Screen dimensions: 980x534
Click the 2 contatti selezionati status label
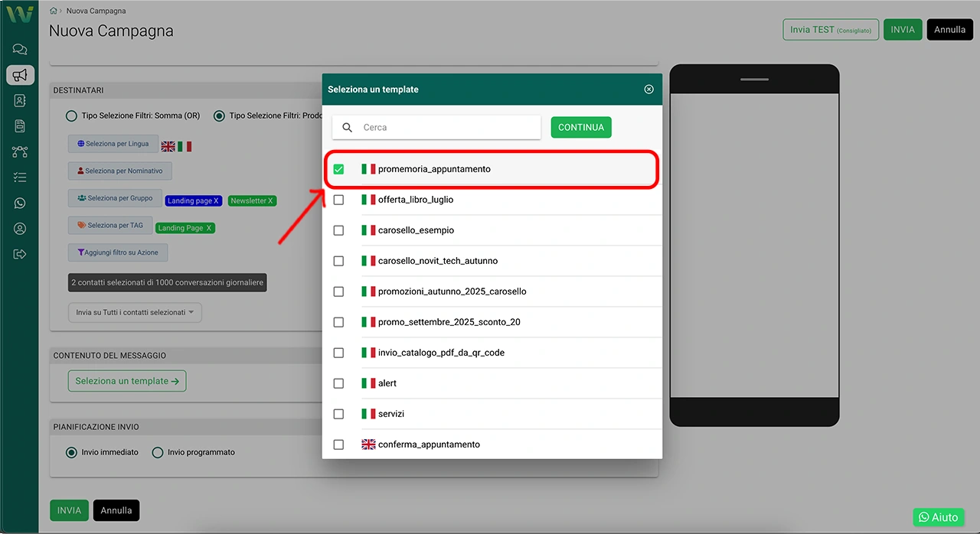pos(167,282)
